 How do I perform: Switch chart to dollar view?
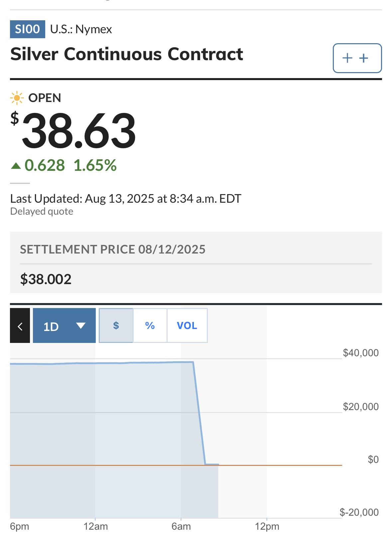pyautogui.click(x=116, y=326)
